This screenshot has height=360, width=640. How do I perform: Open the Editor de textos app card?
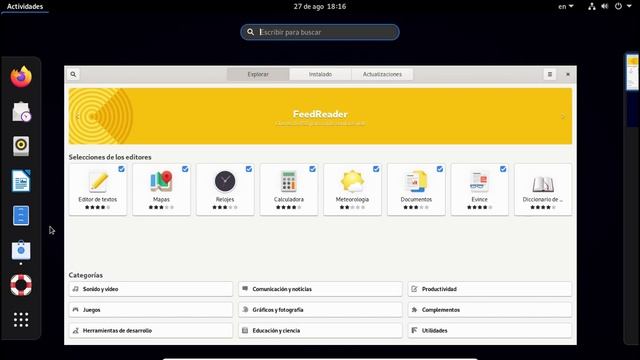tap(98, 189)
